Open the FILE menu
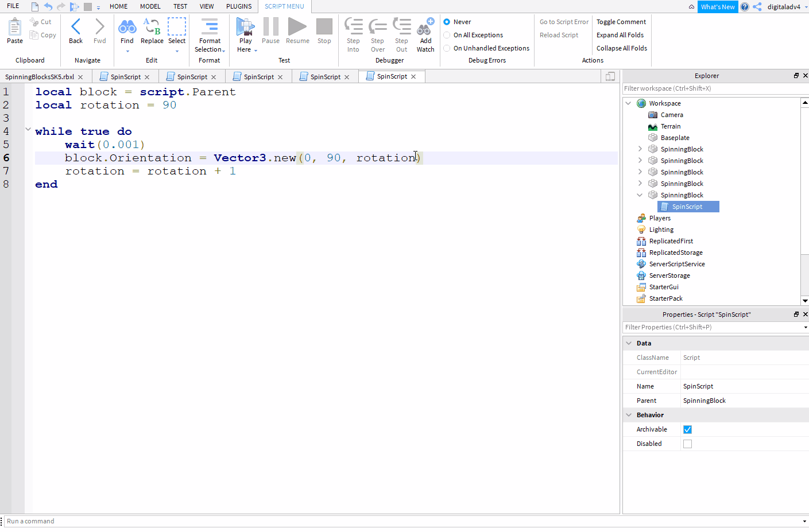The width and height of the screenshot is (809, 532). [13, 6]
